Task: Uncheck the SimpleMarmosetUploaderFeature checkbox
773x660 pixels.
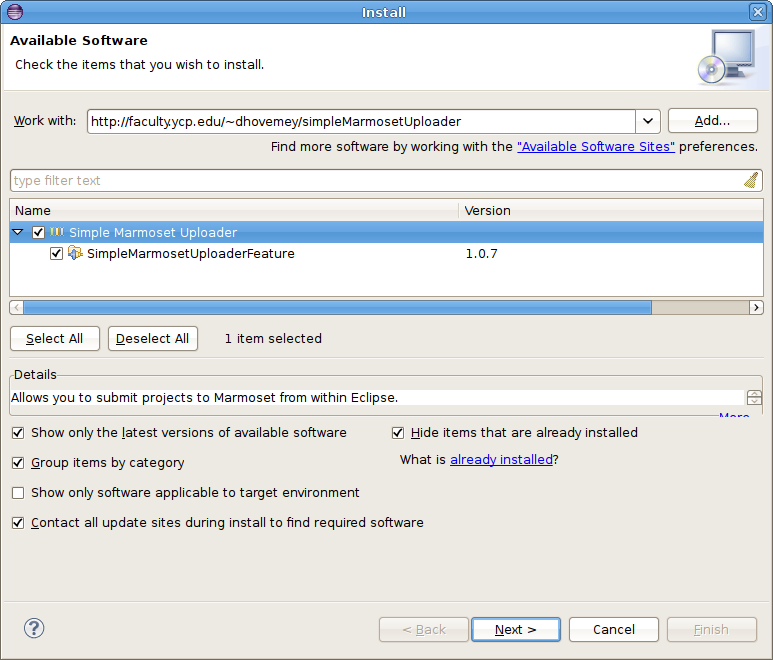Action: pyautogui.click(x=57, y=254)
